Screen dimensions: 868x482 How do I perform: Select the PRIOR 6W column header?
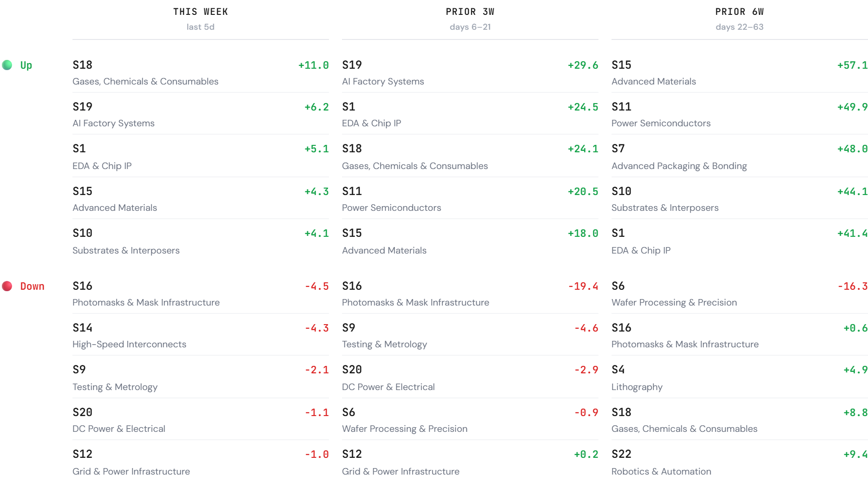coord(740,12)
